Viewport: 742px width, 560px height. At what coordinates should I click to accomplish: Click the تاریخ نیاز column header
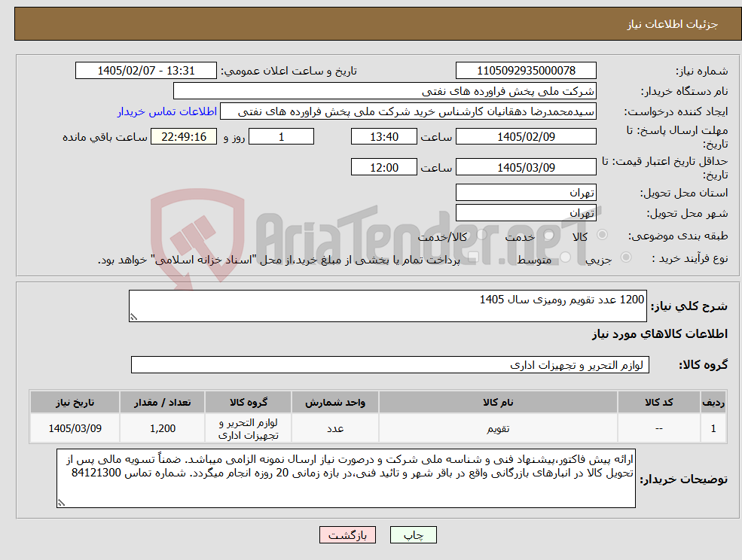point(75,402)
